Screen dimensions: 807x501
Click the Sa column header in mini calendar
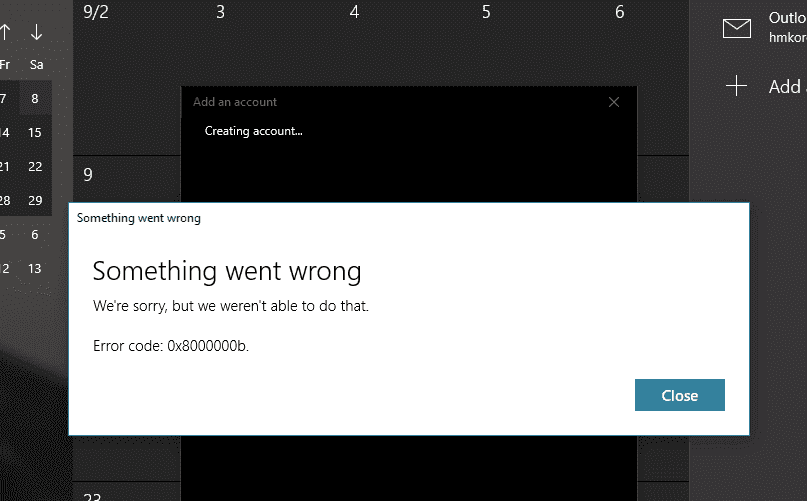pos(36,65)
